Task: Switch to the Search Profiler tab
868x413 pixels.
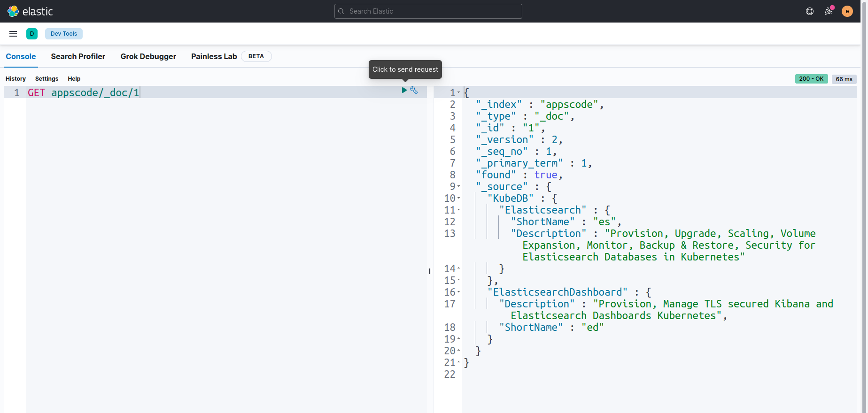Action: pos(78,56)
